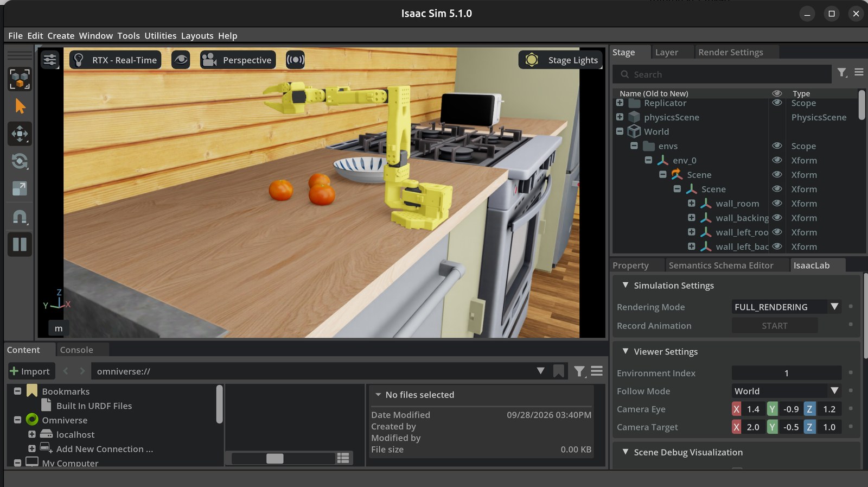Collapse the envs tree node
This screenshot has width=868, height=487.
tap(634, 146)
